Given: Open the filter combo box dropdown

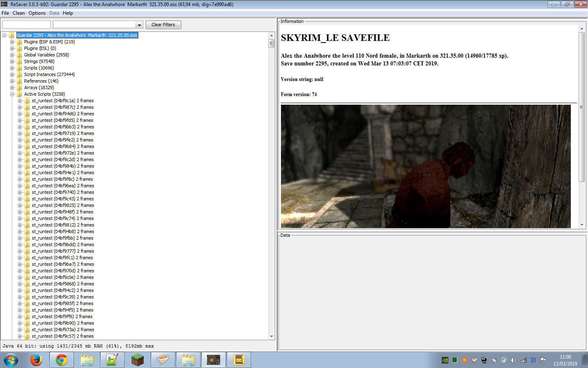Looking at the screenshot, I should [139, 25].
